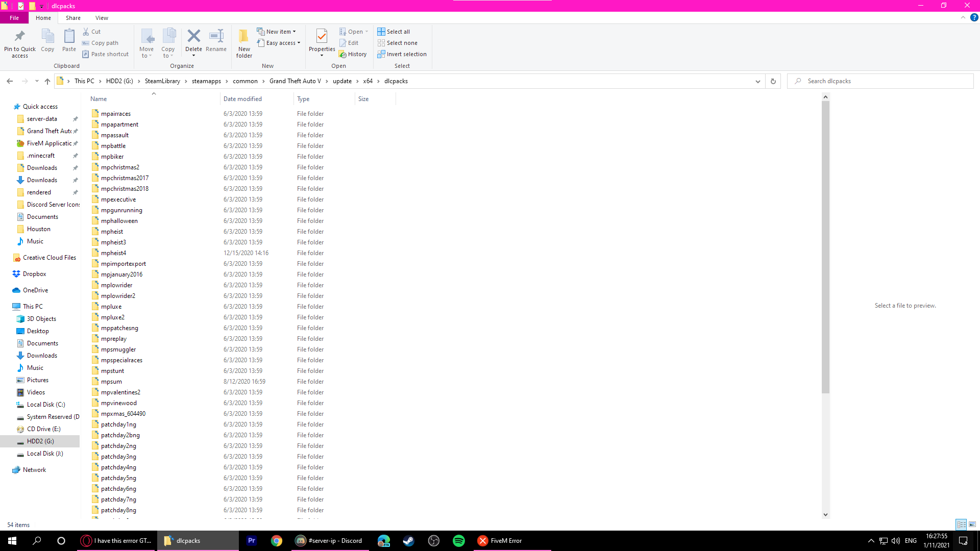This screenshot has height=551, width=980.
Task: Switch to large icons view toggle
Action: (972, 524)
